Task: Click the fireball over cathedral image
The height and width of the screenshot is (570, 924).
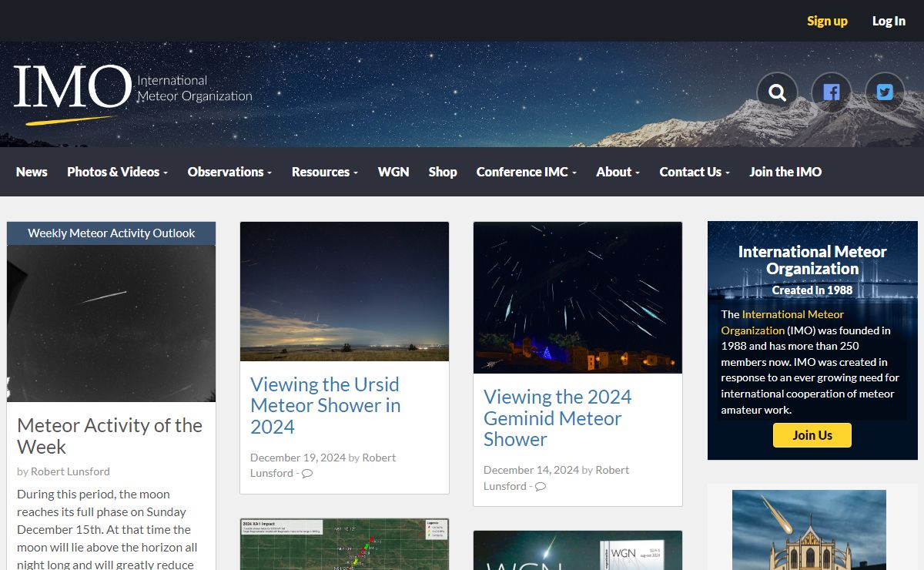Action: pos(809,530)
